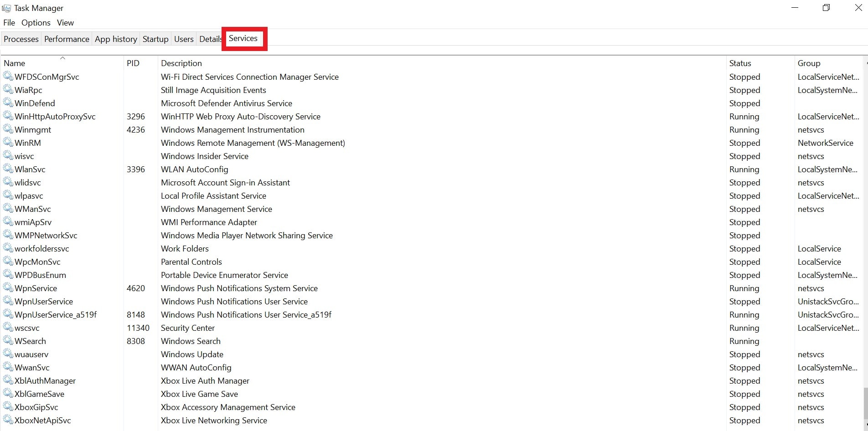Click PID 11340 in the wscsvc row
This screenshot has height=431, width=868.
(x=138, y=328)
